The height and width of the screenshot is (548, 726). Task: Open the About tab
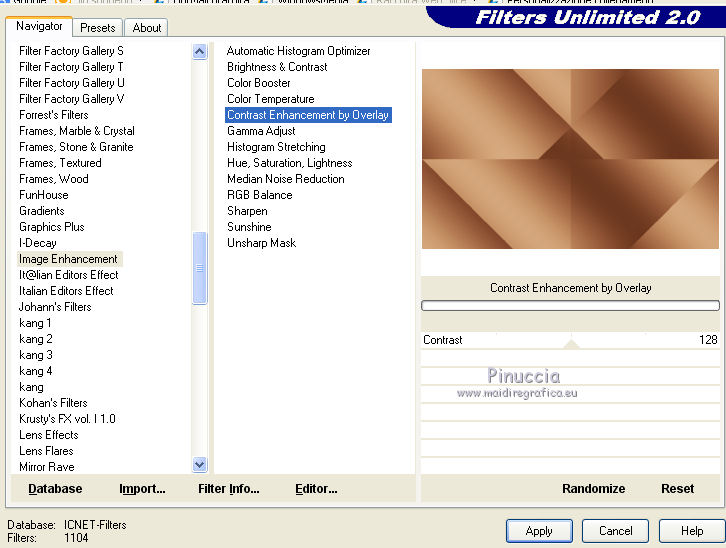click(147, 28)
